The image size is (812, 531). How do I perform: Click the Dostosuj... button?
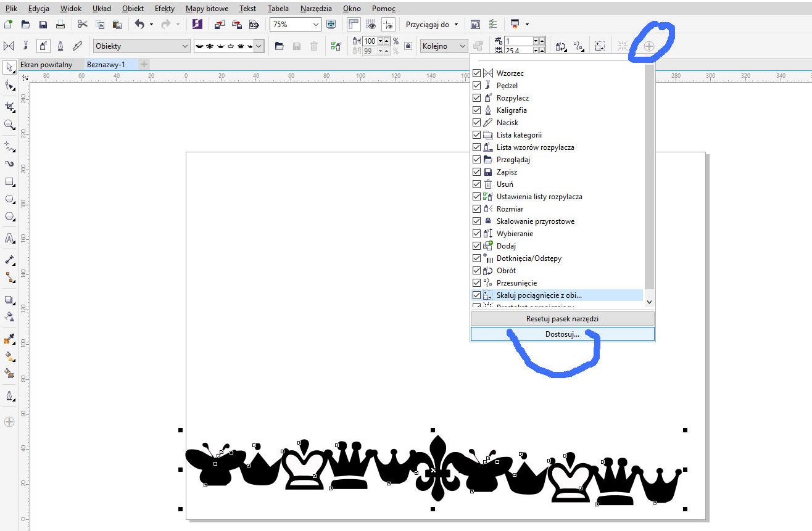click(x=562, y=334)
